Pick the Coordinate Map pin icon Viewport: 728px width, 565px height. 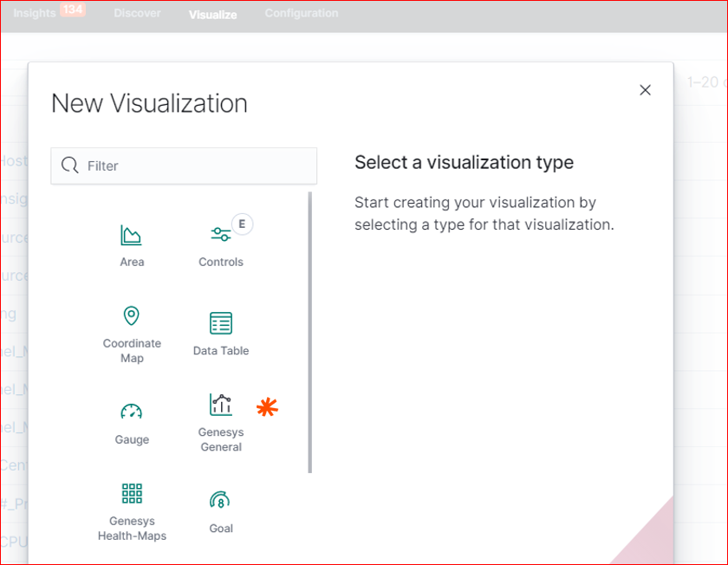(132, 315)
